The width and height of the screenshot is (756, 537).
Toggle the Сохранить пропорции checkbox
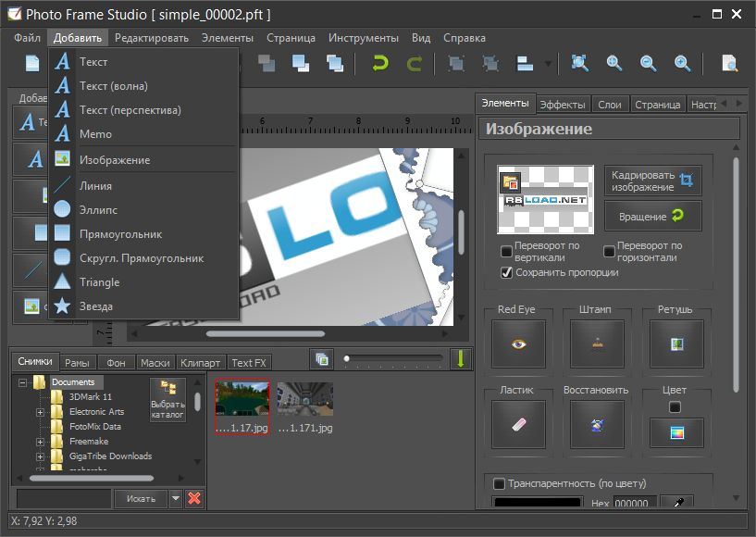[504, 271]
